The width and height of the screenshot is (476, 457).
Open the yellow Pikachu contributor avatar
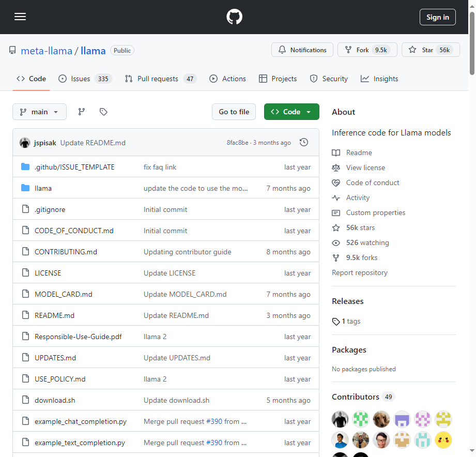tap(443, 440)
